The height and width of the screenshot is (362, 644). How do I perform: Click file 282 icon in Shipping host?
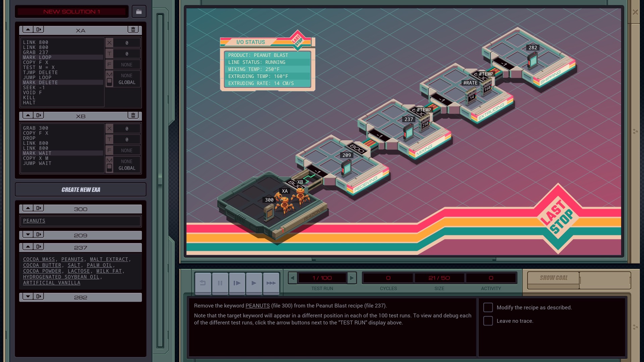[x=532, y=60]
